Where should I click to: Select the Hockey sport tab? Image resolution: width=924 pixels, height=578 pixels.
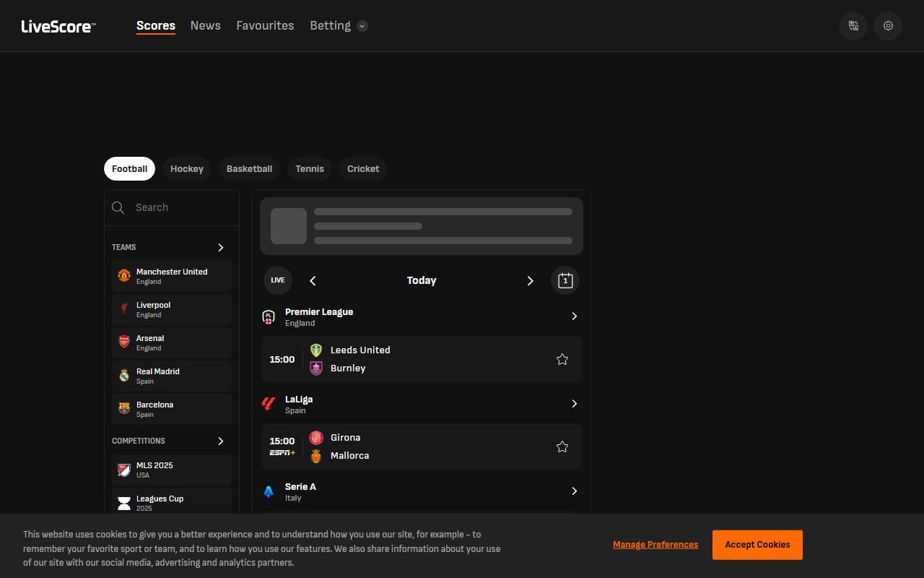[x=187, y=168]
